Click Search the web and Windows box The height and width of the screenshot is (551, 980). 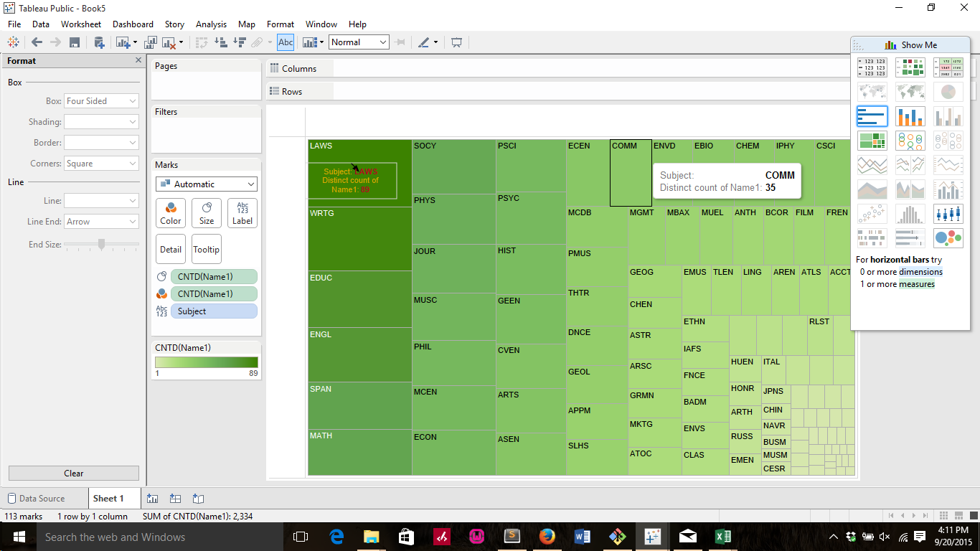point(159,537)
